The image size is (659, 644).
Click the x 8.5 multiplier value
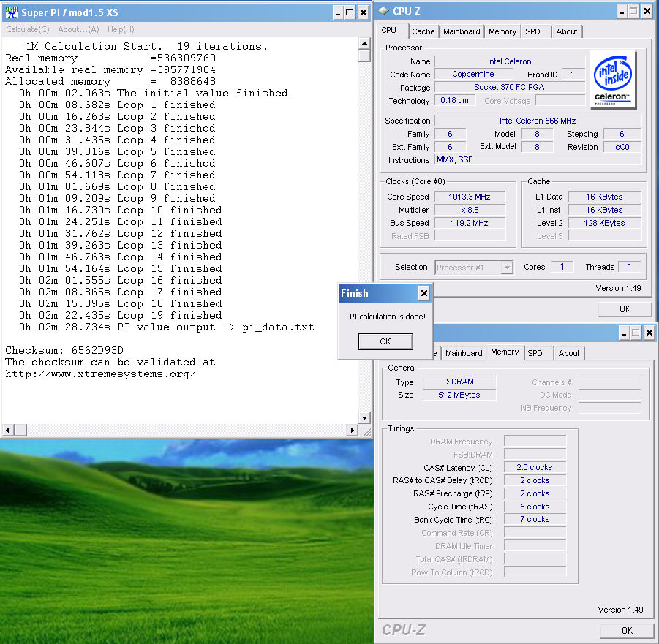(x=470, y=210)
